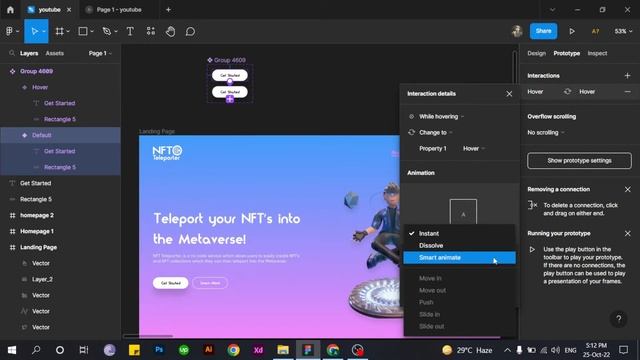Play the prototype presentation
Image resolution: width=640 pixels, height=360 pixels.
572,31
